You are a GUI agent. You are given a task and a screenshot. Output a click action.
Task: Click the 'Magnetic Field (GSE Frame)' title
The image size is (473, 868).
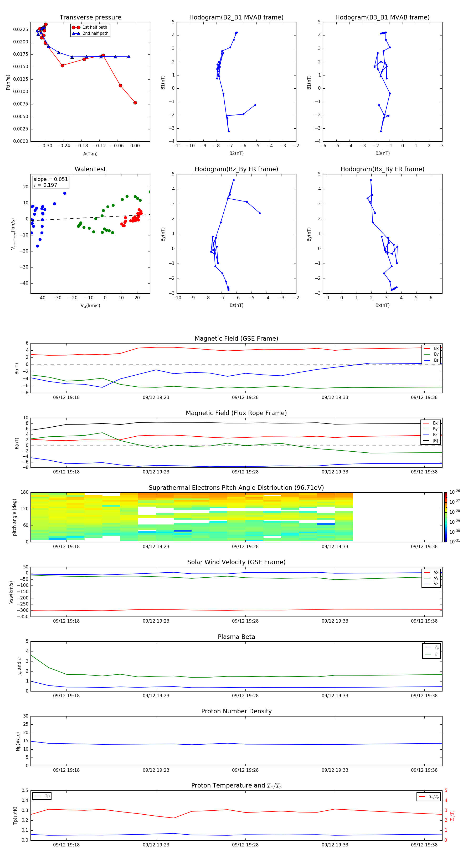pyautogui.click(x=236, y=339)
